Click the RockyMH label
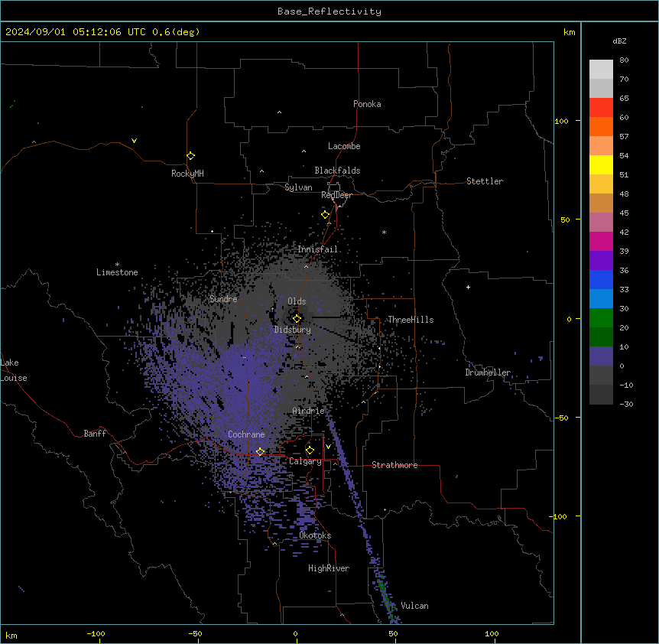The image size is (659, 644). pos(187,174)
